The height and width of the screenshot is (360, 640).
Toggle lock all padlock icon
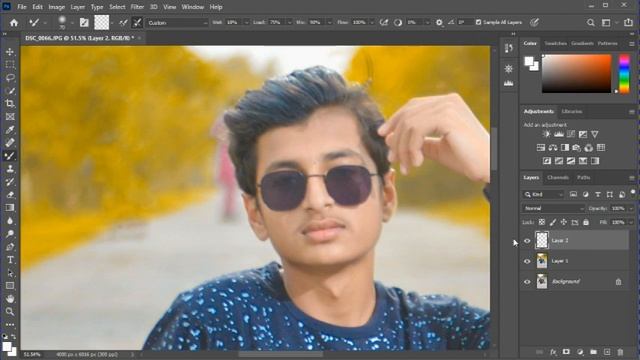point(586,222)
